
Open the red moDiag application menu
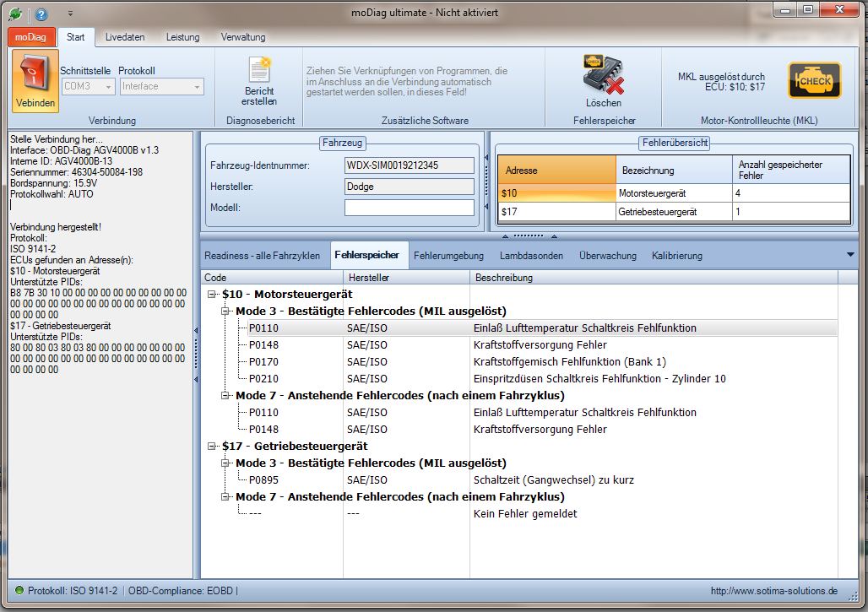31,37
